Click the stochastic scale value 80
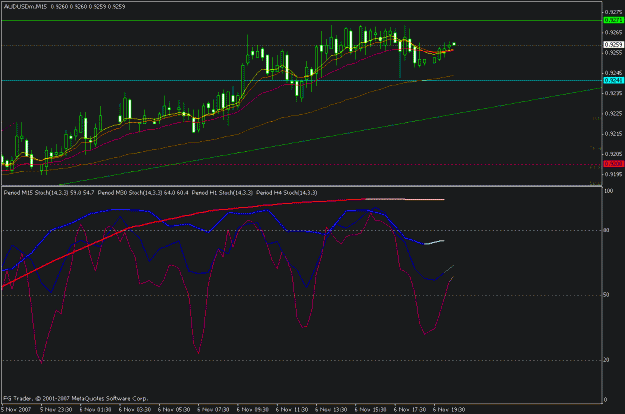The image size is (625, 414). tap(607, 230)
